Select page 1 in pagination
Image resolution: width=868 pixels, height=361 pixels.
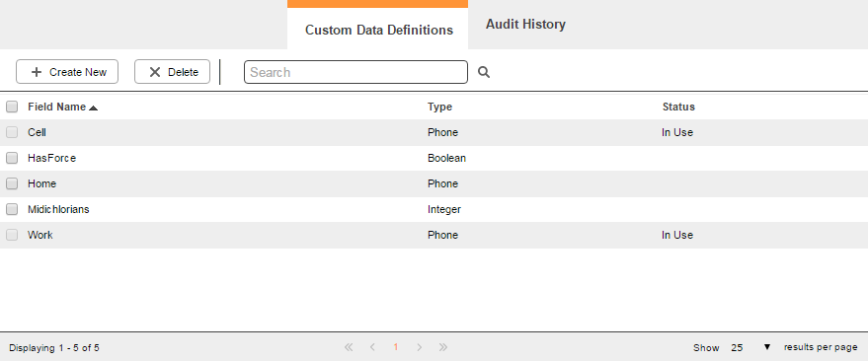pos(395,347)
